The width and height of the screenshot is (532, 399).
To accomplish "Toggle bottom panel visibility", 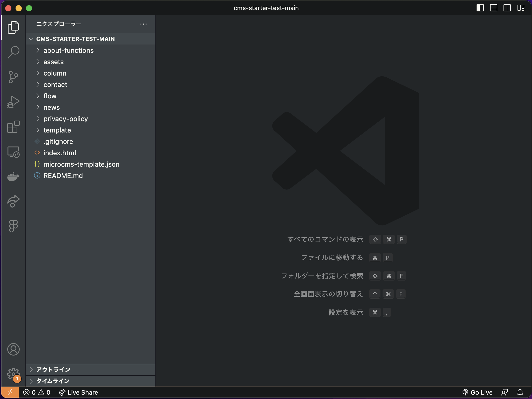I will 494,8.
